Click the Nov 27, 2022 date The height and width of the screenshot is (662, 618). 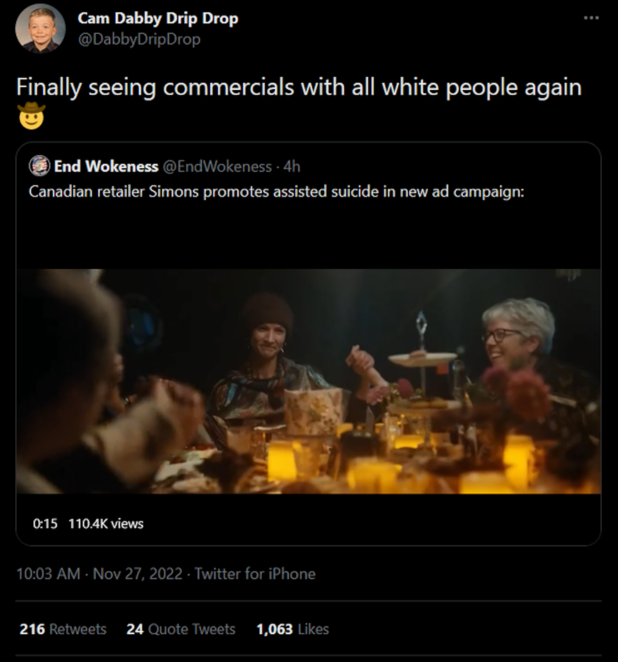[x=138, y=574]
